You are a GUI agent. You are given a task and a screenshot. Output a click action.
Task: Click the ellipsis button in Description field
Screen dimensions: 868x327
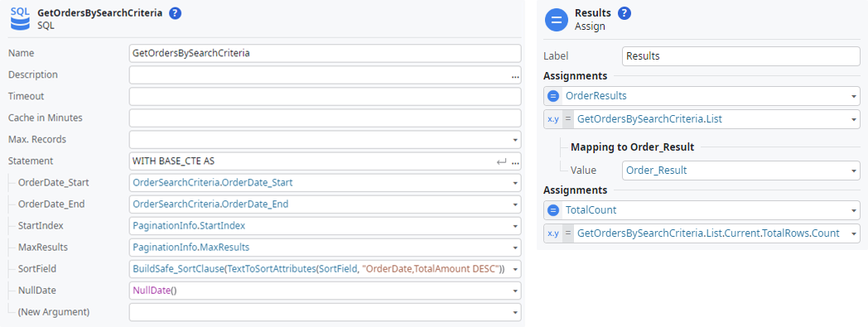(x=515, y=76)
